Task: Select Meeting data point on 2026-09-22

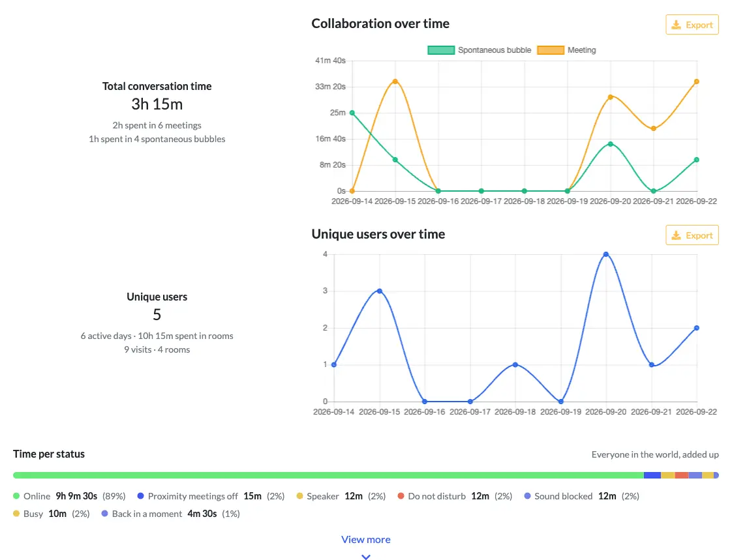Action: click(x=697, y=81)
